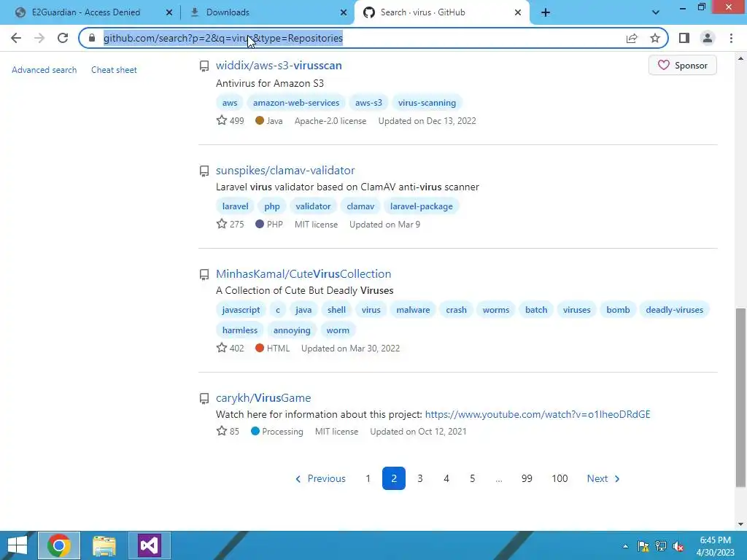The image size is (747, 560).
Task: Select the amazon-web-services topic tag
Action: pyautogui.click(x=296, y=103)
